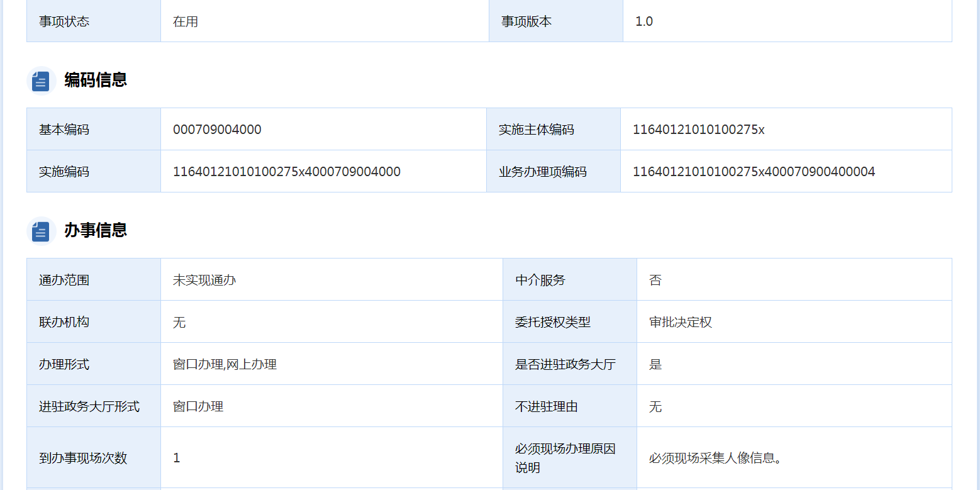Image resolution: width=980 pixels, height=490 pixels.
Task: Click the version value 1.0
Action: pos(644,21)
